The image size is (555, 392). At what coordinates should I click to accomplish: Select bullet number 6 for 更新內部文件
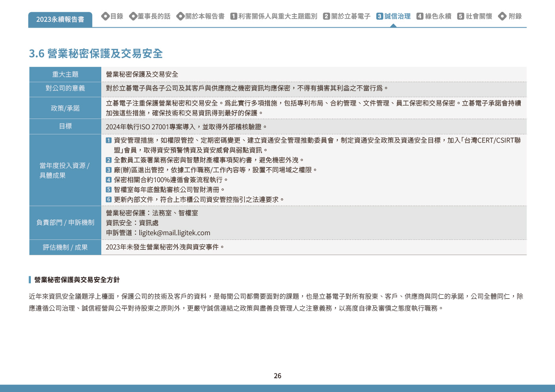pos(109,200)
